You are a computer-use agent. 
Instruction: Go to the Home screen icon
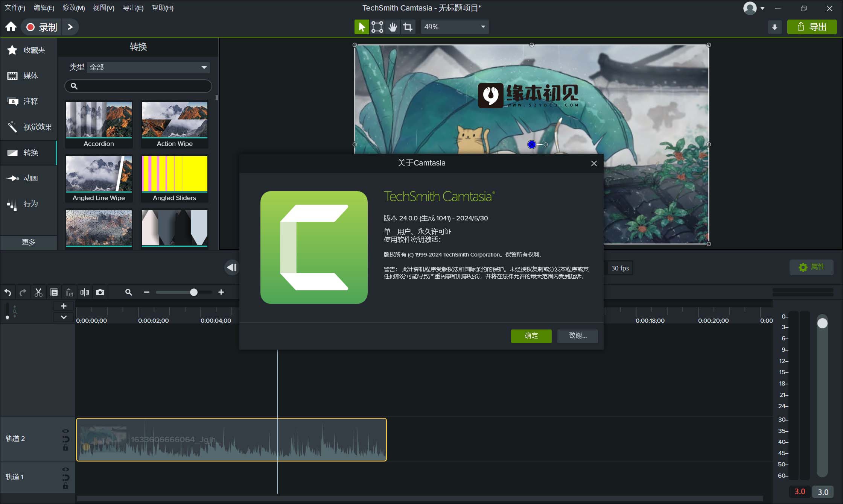point(11,27)
